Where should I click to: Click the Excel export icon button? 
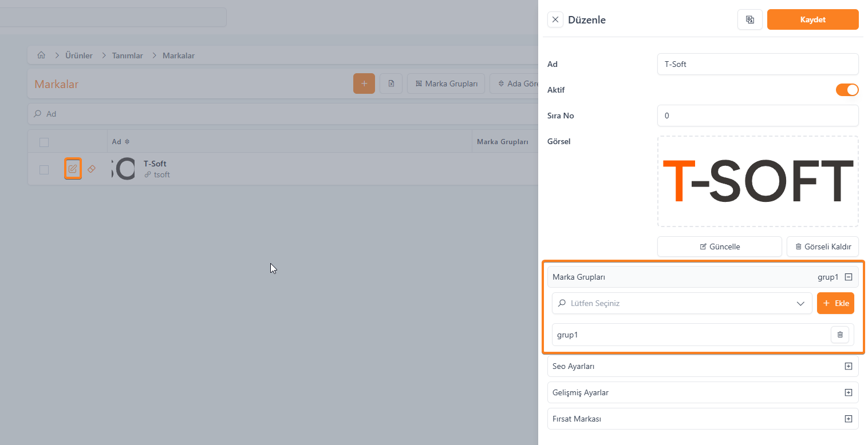pyautogui.click(x=391, y=84)
